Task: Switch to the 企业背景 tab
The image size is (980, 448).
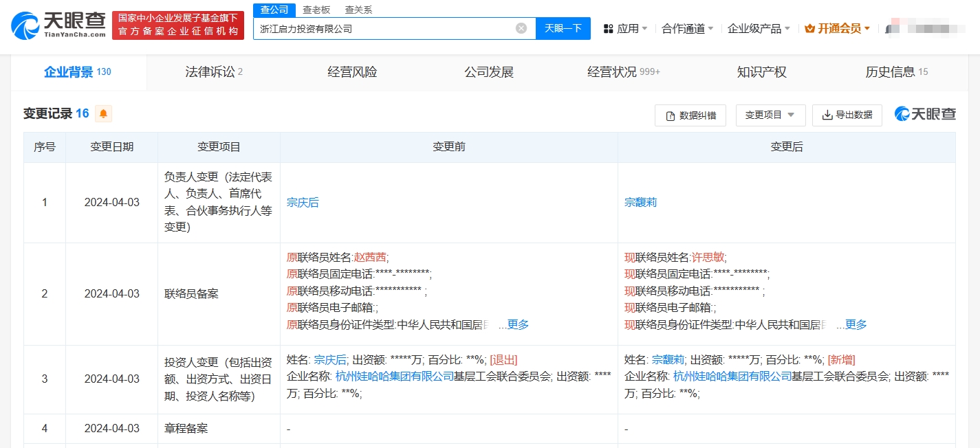Action: [x=78, y=72]
